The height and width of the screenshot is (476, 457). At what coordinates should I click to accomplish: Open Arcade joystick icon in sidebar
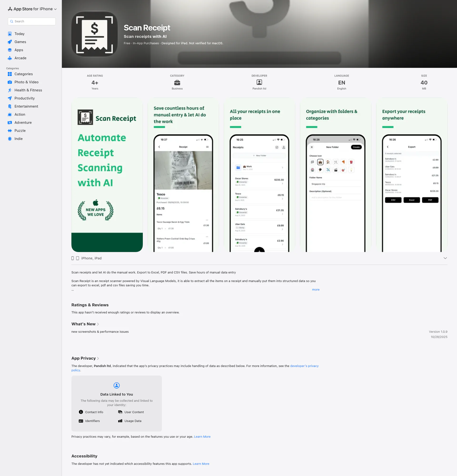point(10,58)
